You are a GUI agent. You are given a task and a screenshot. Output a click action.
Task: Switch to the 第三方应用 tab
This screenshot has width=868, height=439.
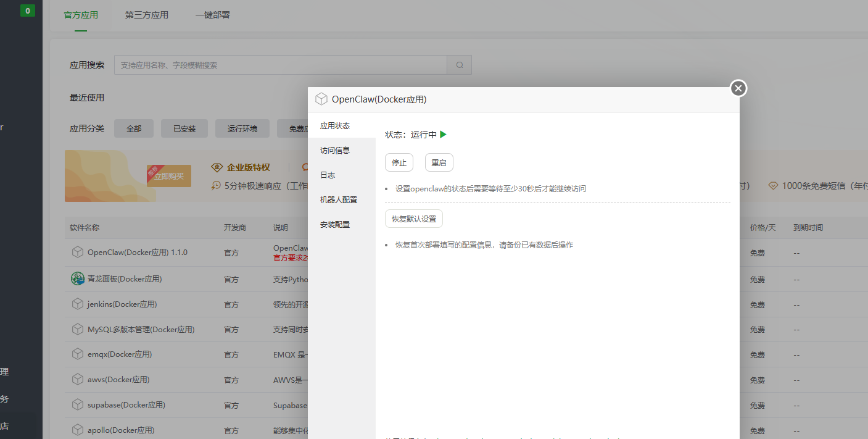click(x=146, y=14)
